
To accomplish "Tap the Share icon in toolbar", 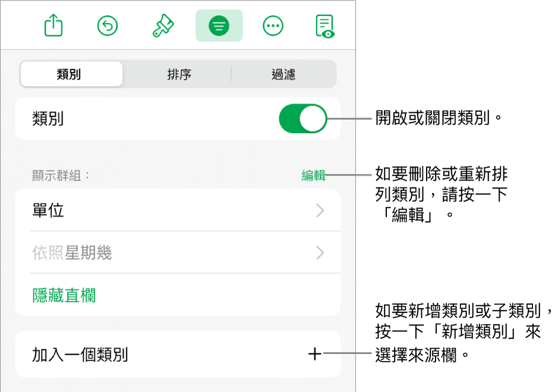I will (x=53, y=25).
